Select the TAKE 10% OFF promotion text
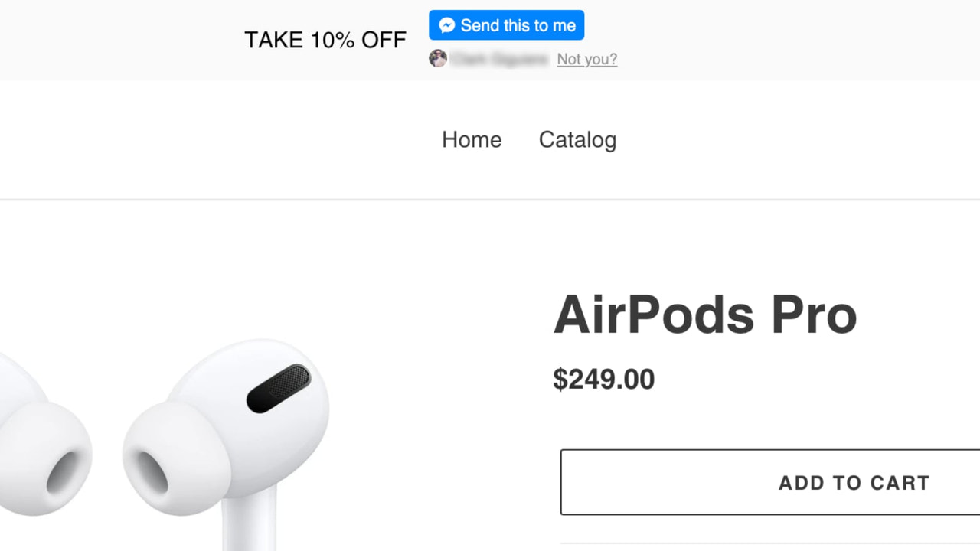 pyautogui.click(x=325, y=39)
